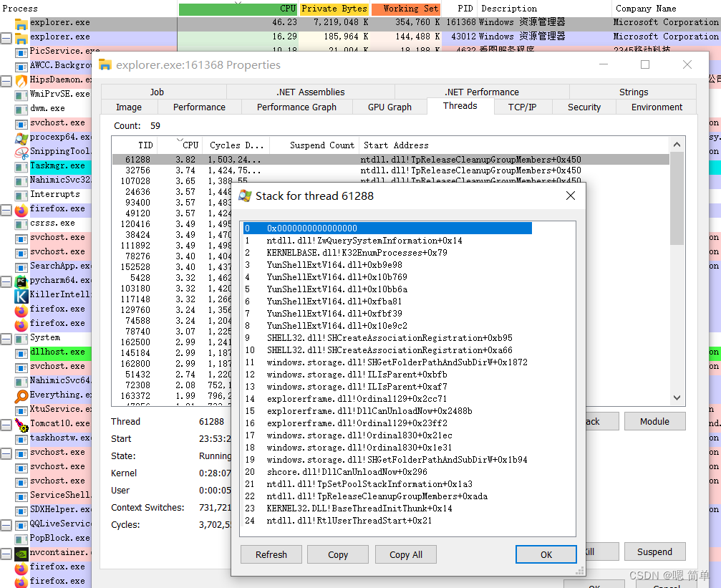The height and width of the screenshot is (588, 721).
Task: Sort by the Working Set column
Action: coord(405,9)
